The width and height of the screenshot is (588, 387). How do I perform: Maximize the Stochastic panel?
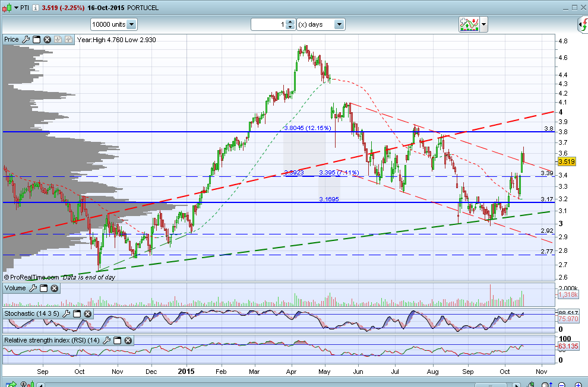pyautogui.click(x=77, y=313)
